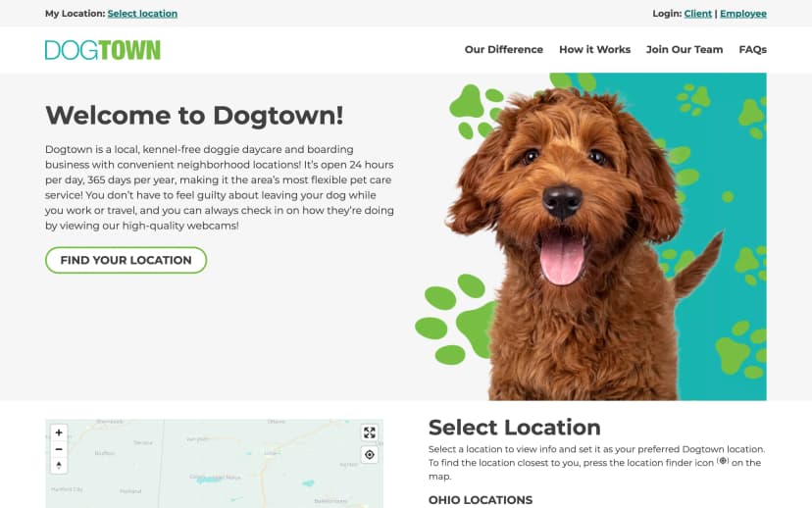Open the Employee login link
This screenshot has width=812, height=508.
point(743,14)
